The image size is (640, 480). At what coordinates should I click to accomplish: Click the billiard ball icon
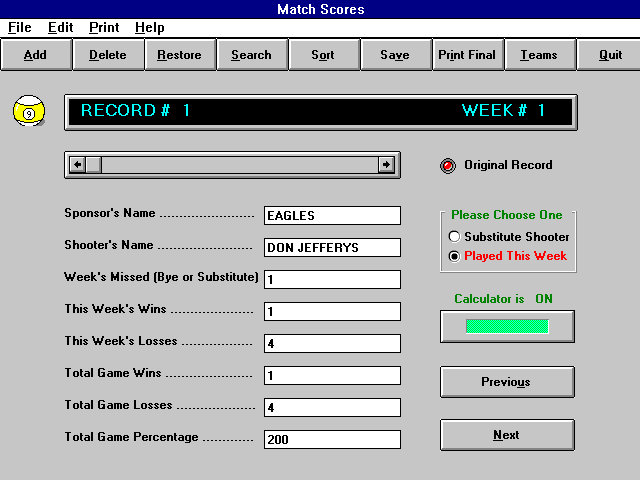click(28, 112)
